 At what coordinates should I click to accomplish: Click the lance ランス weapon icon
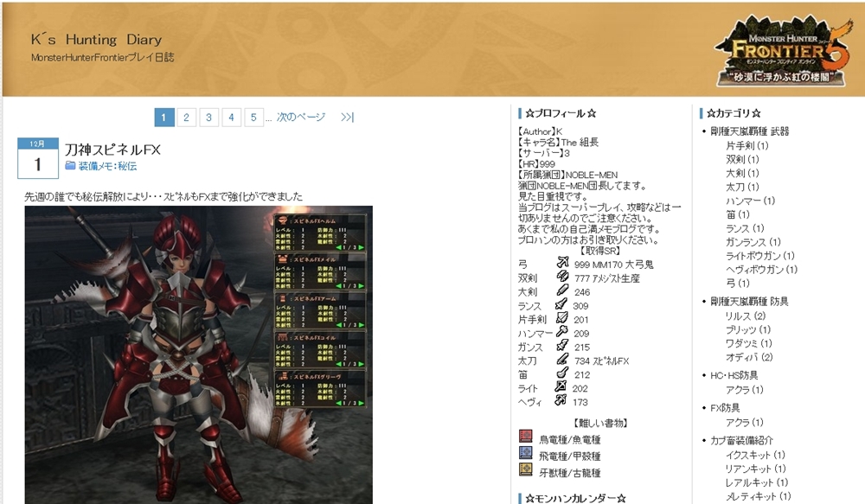tap(561, 303)
